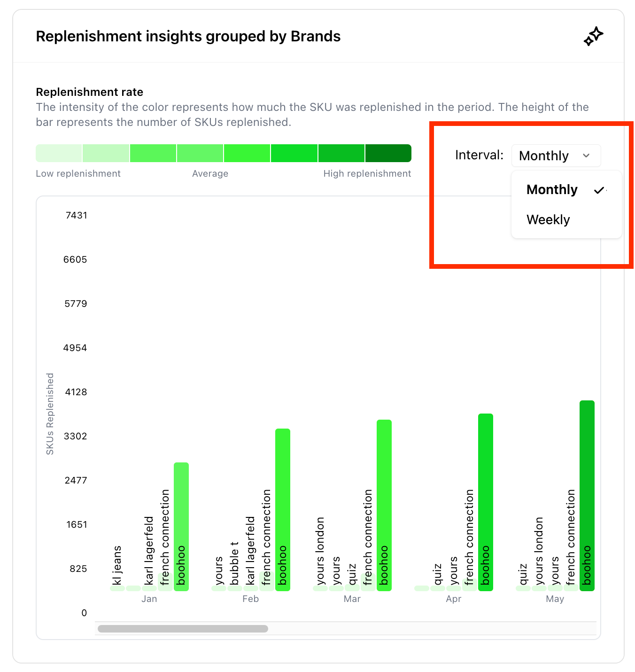Viewport: 635px width, 672px height.
Task: Click the boohoo bar for Jan
Action: coord(181,526)
